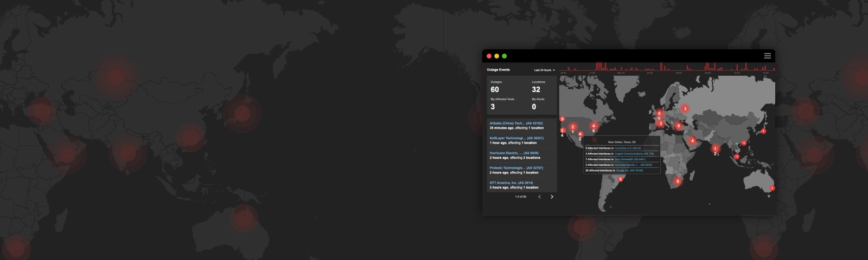Select the 4 outage marker over Mexico
This screenshot has height=260, width=868.
pos(580,134)
